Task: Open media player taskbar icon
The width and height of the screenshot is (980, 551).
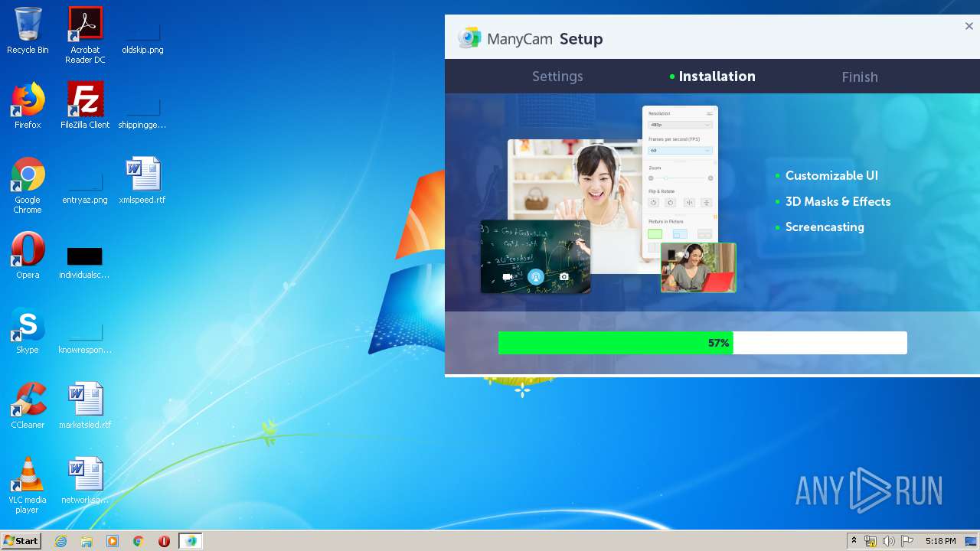Action: coord(113,541)
